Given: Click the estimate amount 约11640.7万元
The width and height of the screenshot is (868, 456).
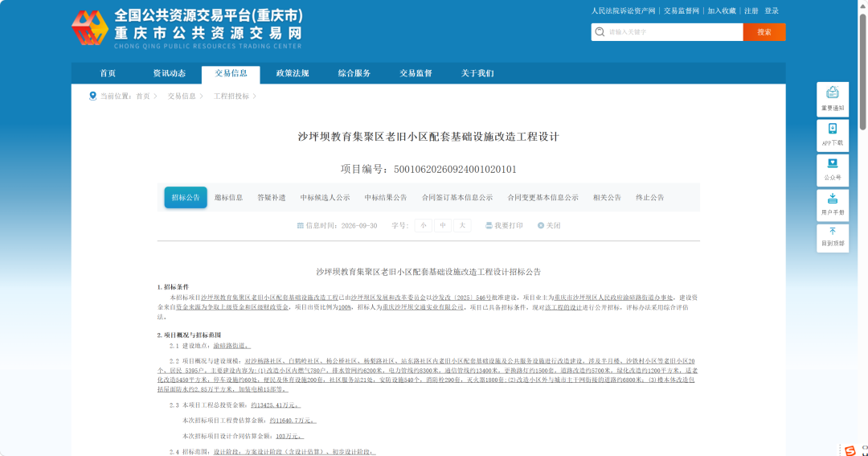Looking at the screenshot, I should [x=292, y=421].
